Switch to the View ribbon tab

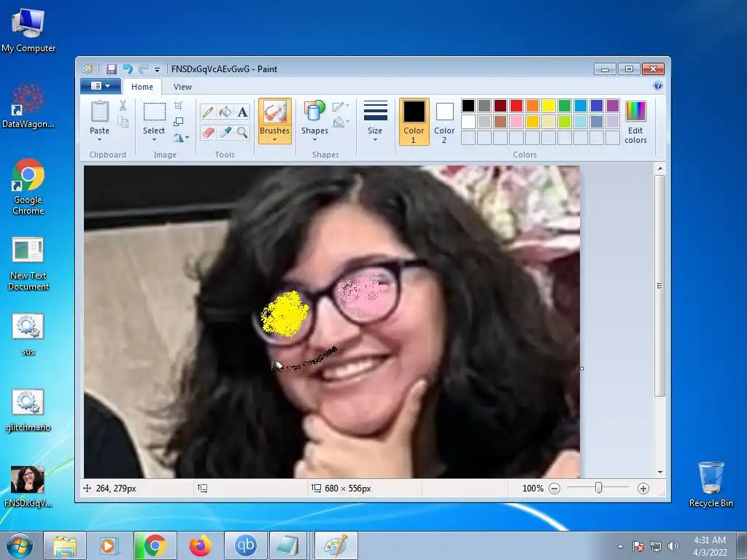pyautogui.click(x=182, y=87)
